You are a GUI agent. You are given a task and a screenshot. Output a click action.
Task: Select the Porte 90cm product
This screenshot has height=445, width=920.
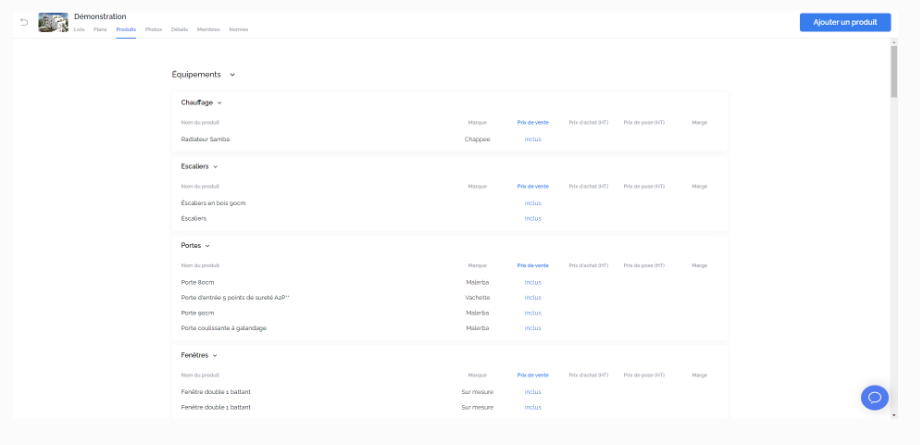[x=197, y=313]
